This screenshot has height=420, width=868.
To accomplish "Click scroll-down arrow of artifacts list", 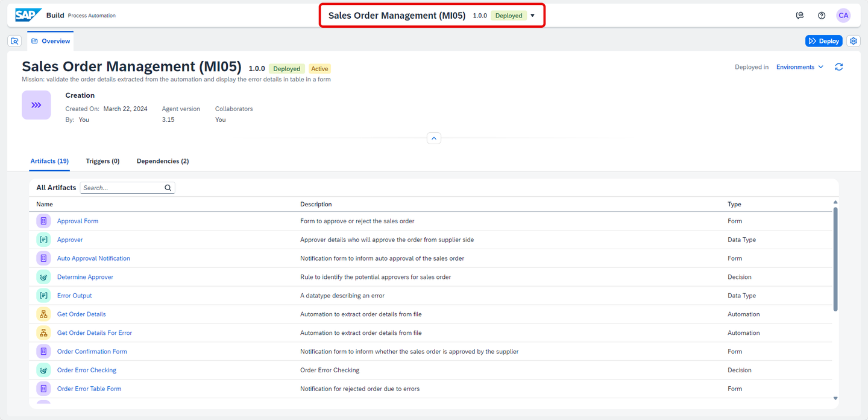I will point(835,398).
